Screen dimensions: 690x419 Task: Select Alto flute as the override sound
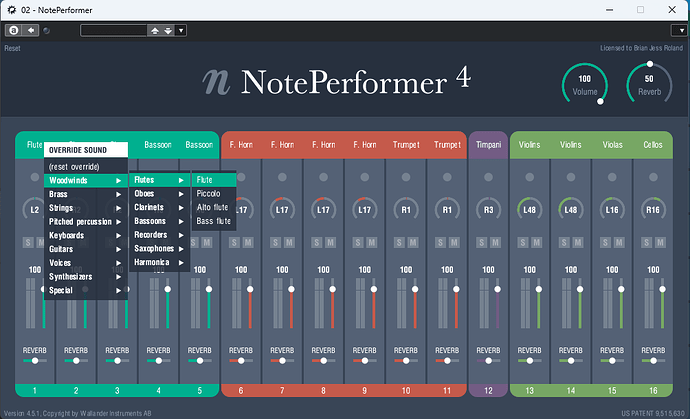click(214, 207)
